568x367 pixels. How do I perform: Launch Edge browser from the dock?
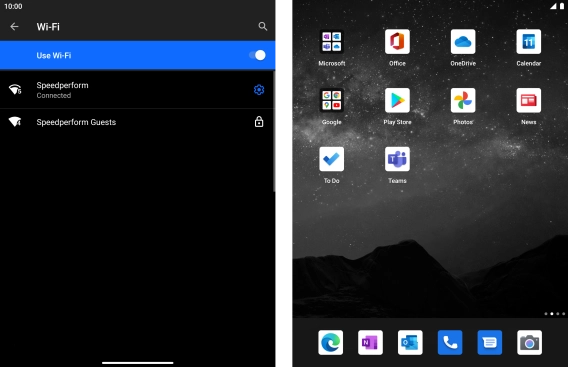[x=330, y=342]
